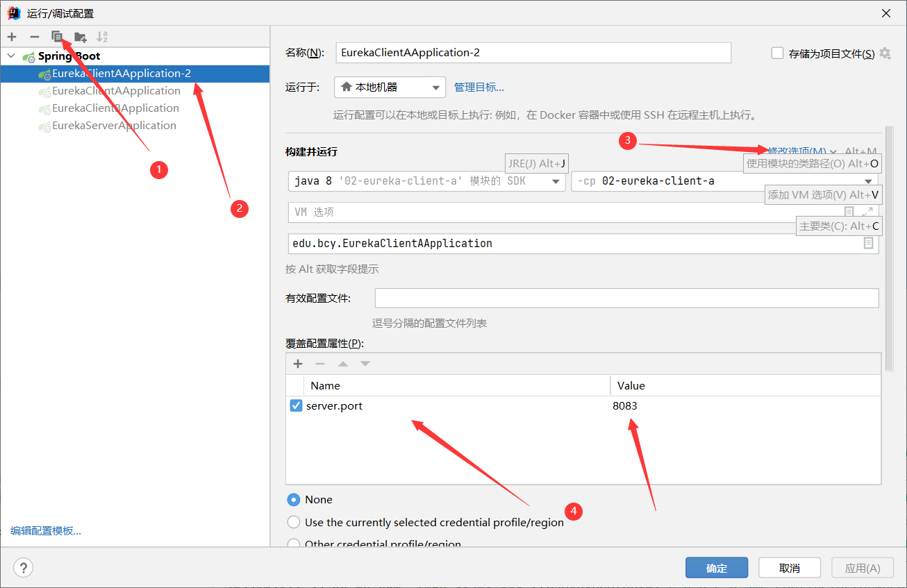Screen dimensions: 907x588
Task: Sort configurations alphabetically
Action: click(102, 36)
